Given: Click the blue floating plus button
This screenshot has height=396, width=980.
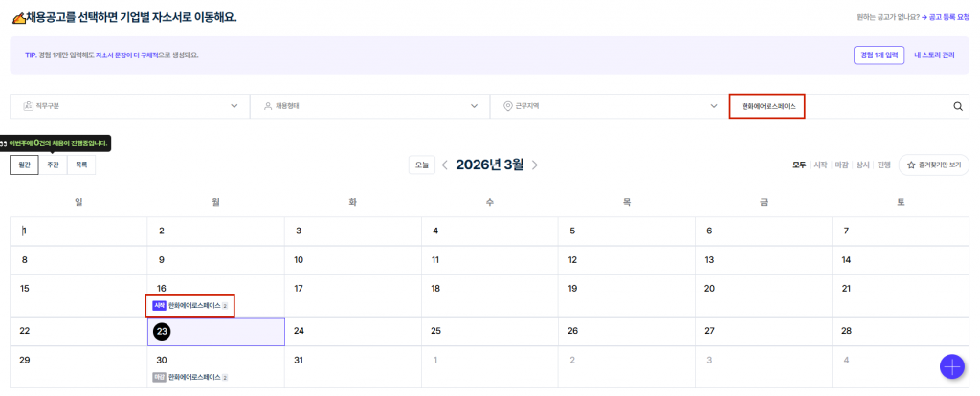Looking at the screenshot, I should pyautogui.click(x=951, y=367).
